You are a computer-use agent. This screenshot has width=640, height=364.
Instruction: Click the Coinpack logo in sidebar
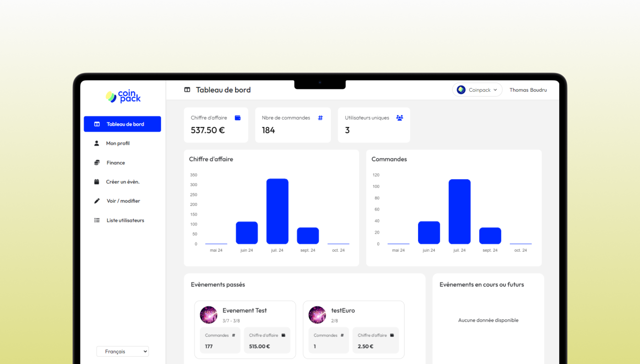pos(123,96)
